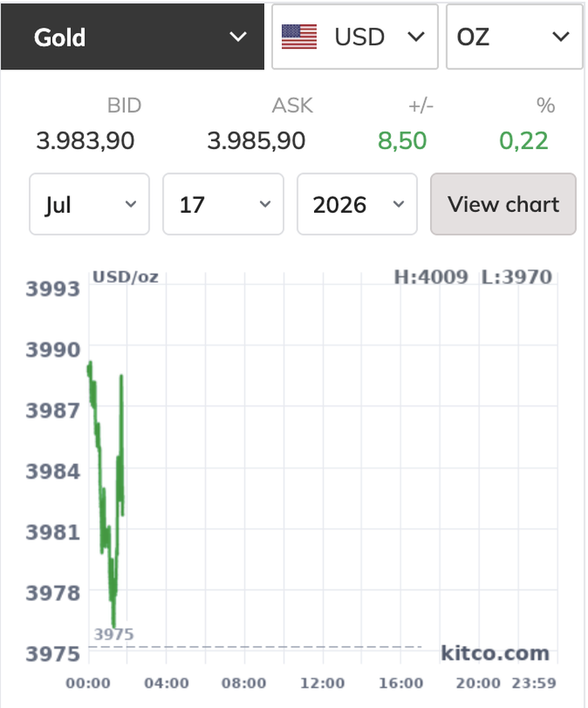
Task: Click the US flag icon
Action: (299, 36)
